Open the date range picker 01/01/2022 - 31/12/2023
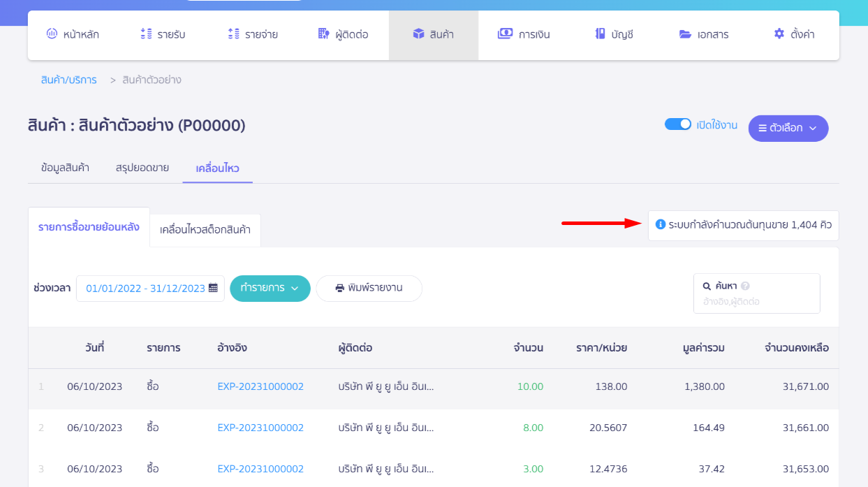Viewport: 868px width, 487px height. (145, 288)
